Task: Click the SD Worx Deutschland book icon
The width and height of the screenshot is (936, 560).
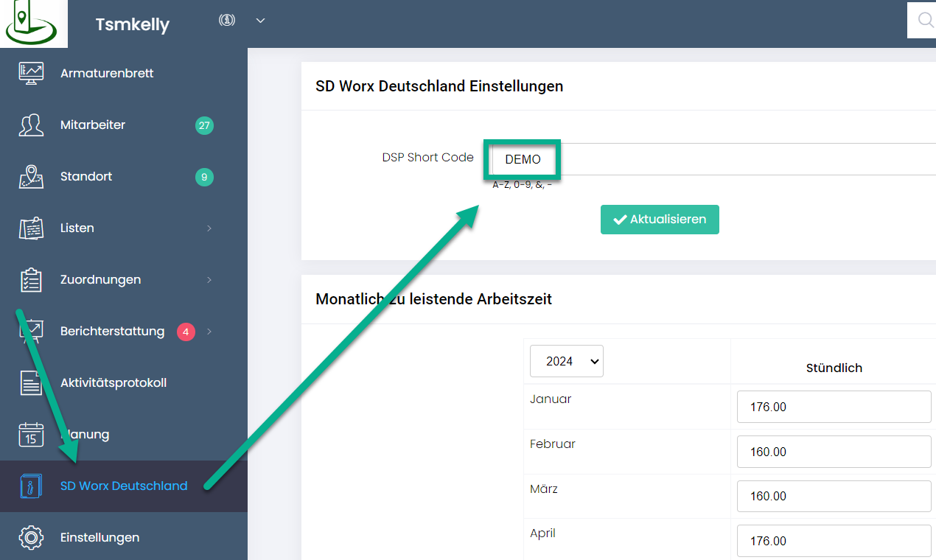Action: pyautogui.click(x=31, y=486)
